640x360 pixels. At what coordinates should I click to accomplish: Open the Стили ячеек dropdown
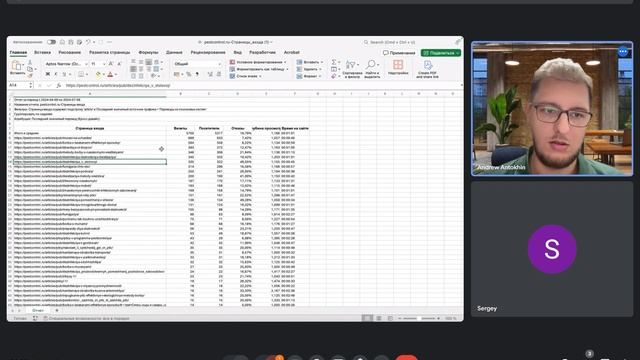246,76
